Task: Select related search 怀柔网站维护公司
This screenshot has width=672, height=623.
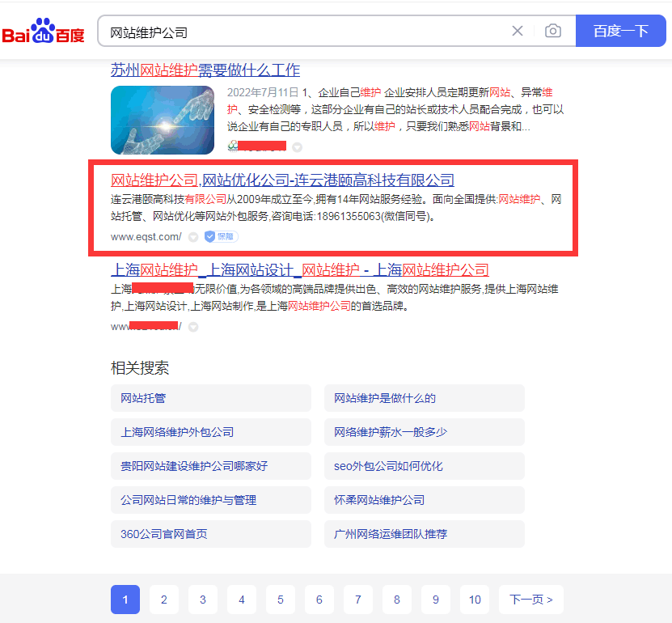Action: tap(425, 500)
